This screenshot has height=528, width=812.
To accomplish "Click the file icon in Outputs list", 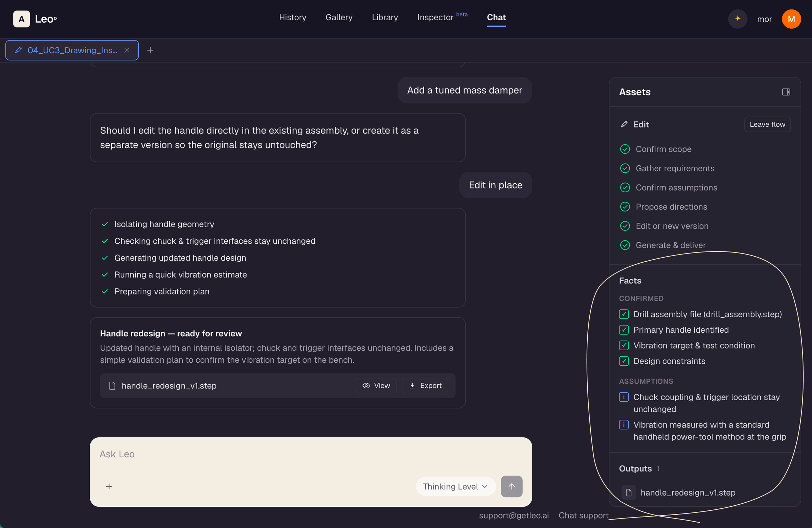I will coord(628,493).
